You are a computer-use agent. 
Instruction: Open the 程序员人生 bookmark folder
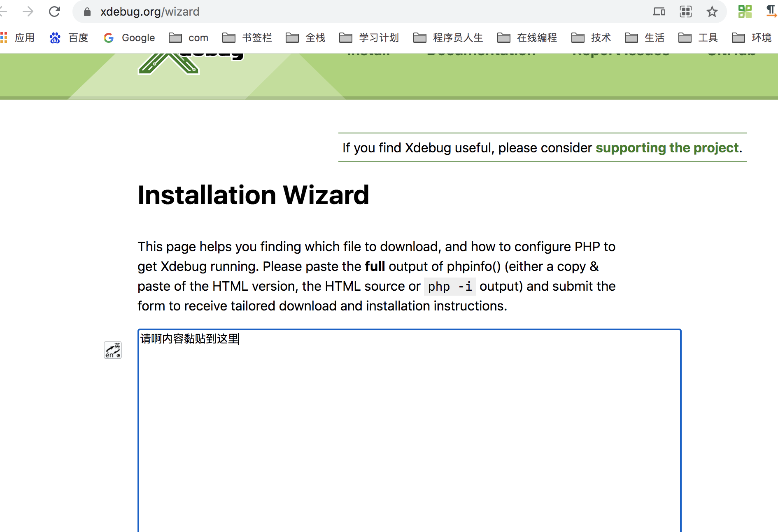pyautogui.click(x=448, y=38)
